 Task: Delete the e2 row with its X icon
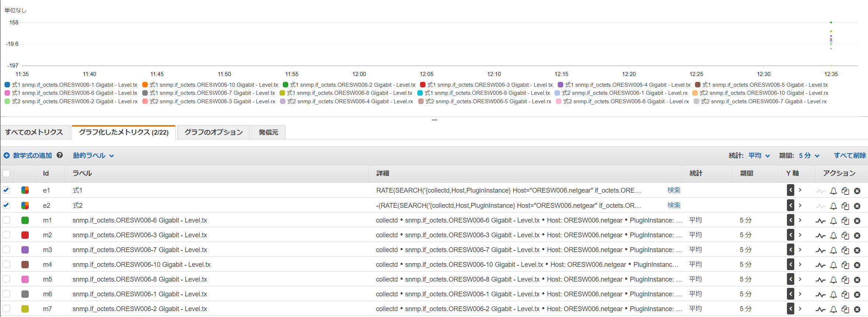tap(857, 206)
